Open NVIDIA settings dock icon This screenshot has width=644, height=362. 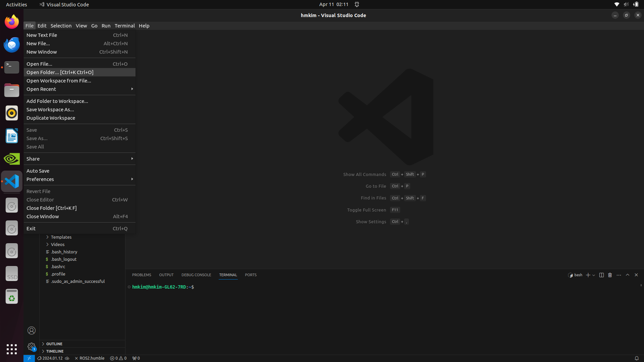pyautogui.click(x=12, y=159)
